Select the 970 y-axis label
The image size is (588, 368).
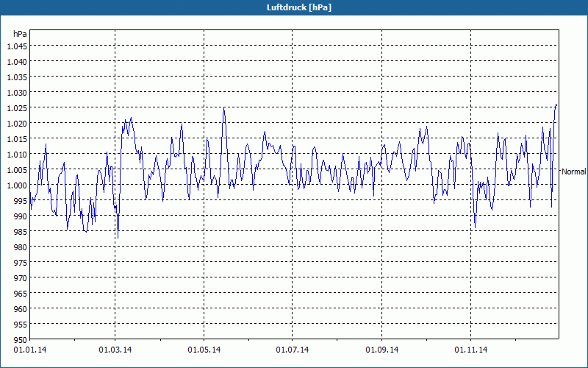tap(21, 278)
